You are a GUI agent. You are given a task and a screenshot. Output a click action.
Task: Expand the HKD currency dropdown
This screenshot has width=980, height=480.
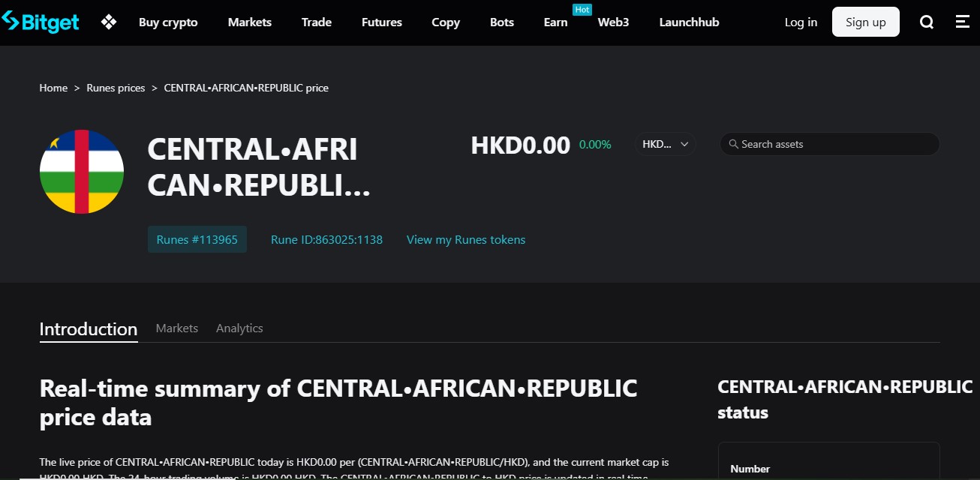pos(666,144)
